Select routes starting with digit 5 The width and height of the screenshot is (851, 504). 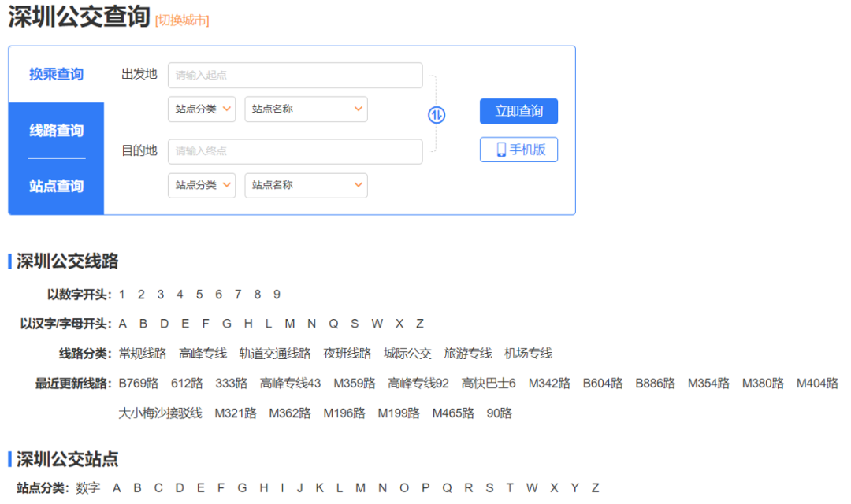tap(199, 295)
